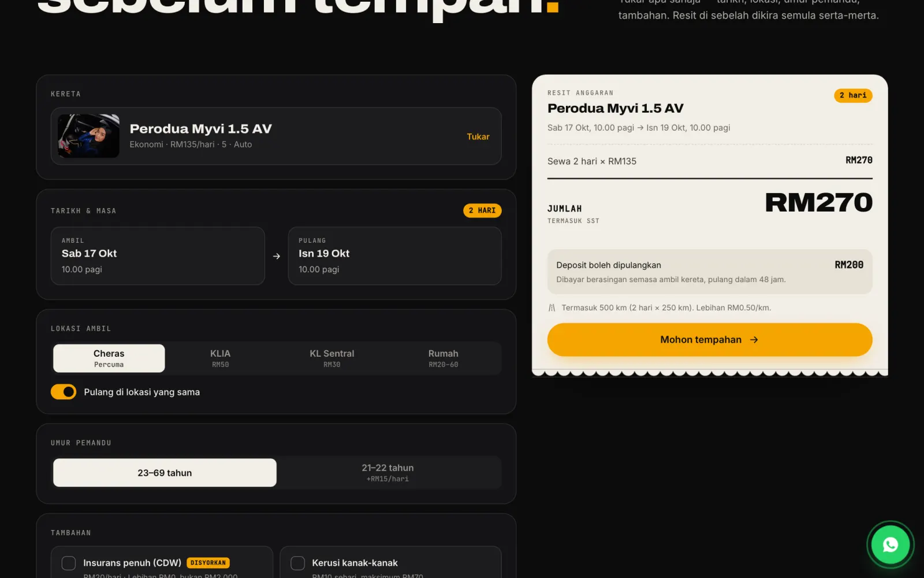The height and width of the screenshot is (578, 924).
Task: Open Ambil date Sab 17 Okt picker
Action: [x=158, y=255]
